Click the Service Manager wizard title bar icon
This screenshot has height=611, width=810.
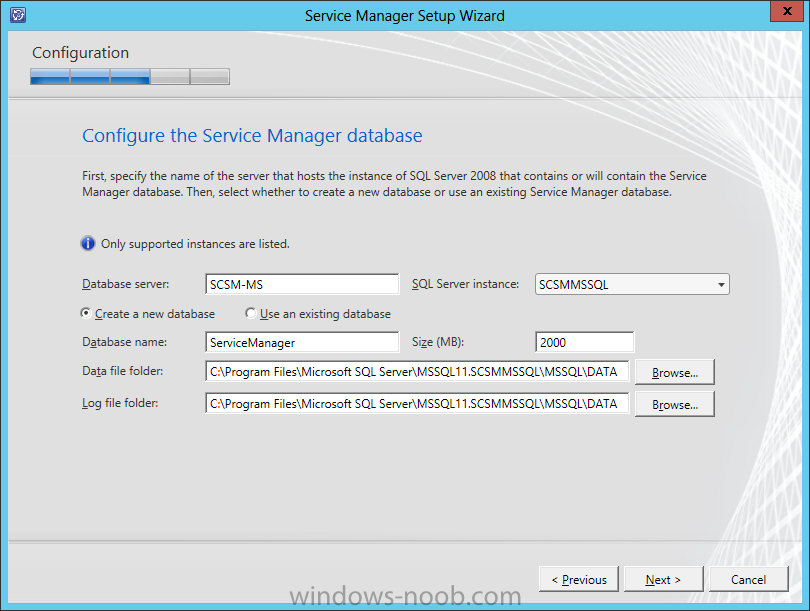(18, 15)
